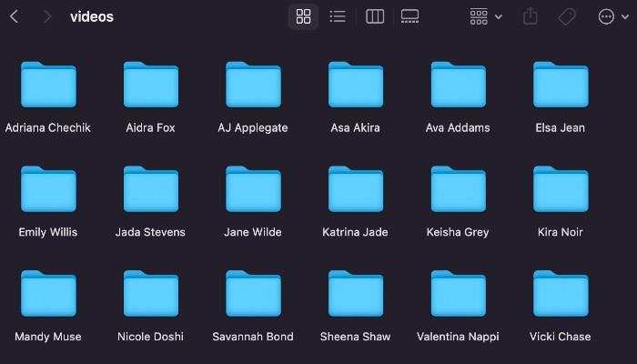
Task: Select the Aidra Fox folder icon
Action: [151, 85]
